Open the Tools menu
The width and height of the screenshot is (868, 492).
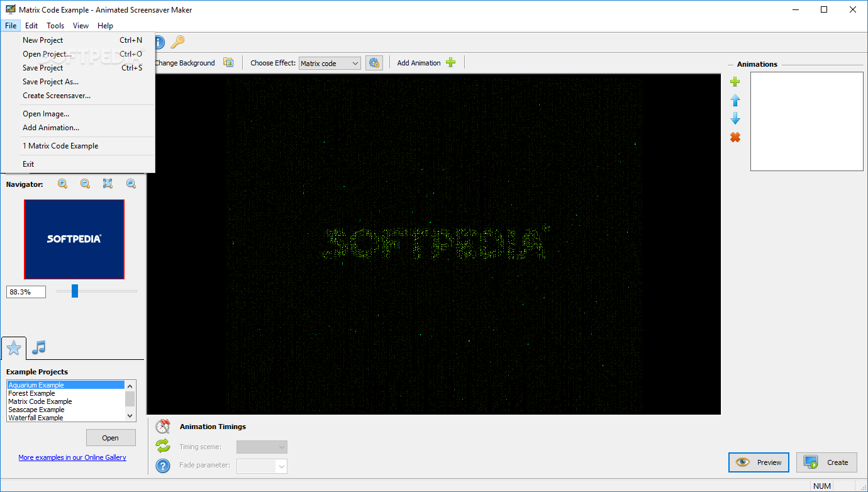click(55, 26)
